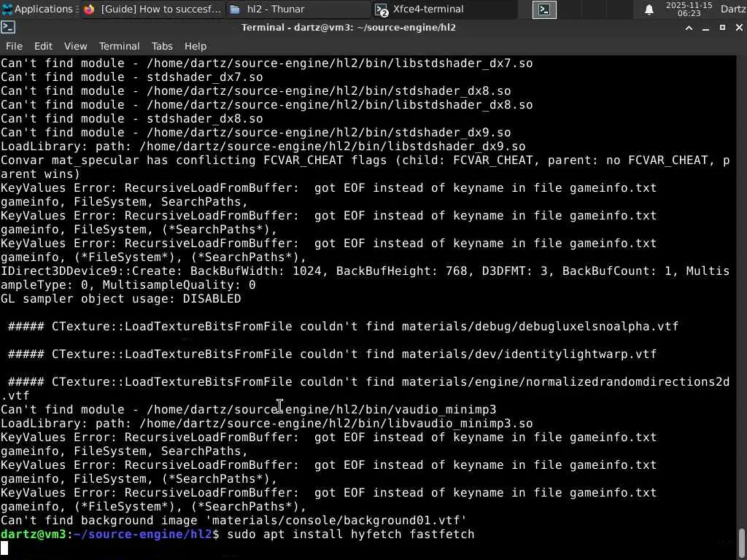Switch to the hl2 - Thunar file manager window
This screenshot has height=560, width=747.
click(298, 9)
